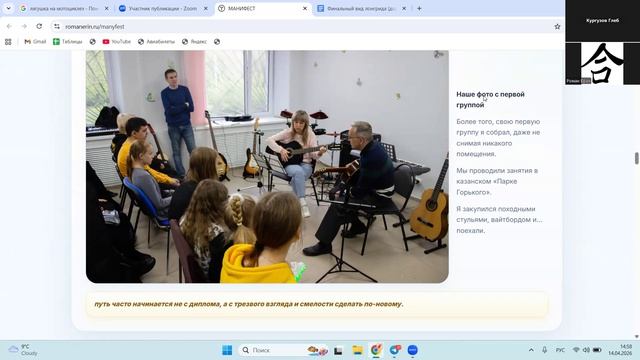Open the Таблицы bookmark

pyautogui.click(x=68, y=42)
